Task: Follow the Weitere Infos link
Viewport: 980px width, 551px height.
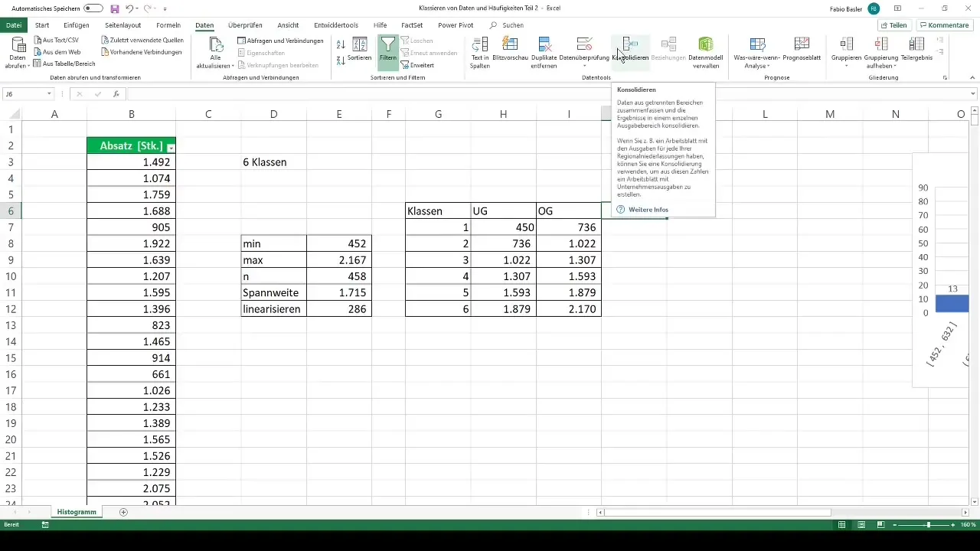Action: [648, 210]
